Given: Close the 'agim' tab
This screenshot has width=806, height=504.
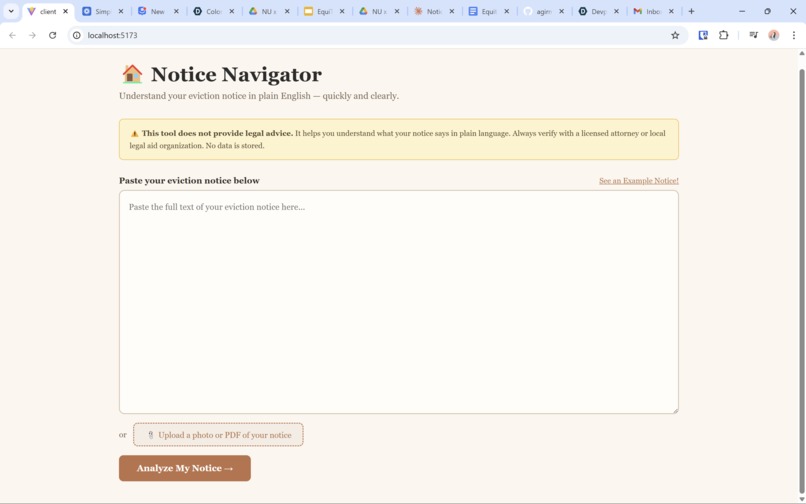Looking at the screenshot, I should 561,11.
